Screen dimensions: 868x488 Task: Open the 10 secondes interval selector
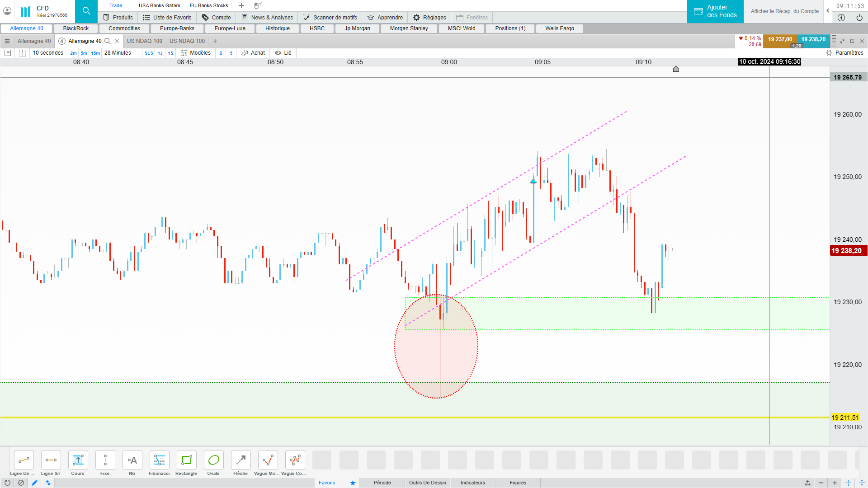pyautogui.click(x=48, y=53)
